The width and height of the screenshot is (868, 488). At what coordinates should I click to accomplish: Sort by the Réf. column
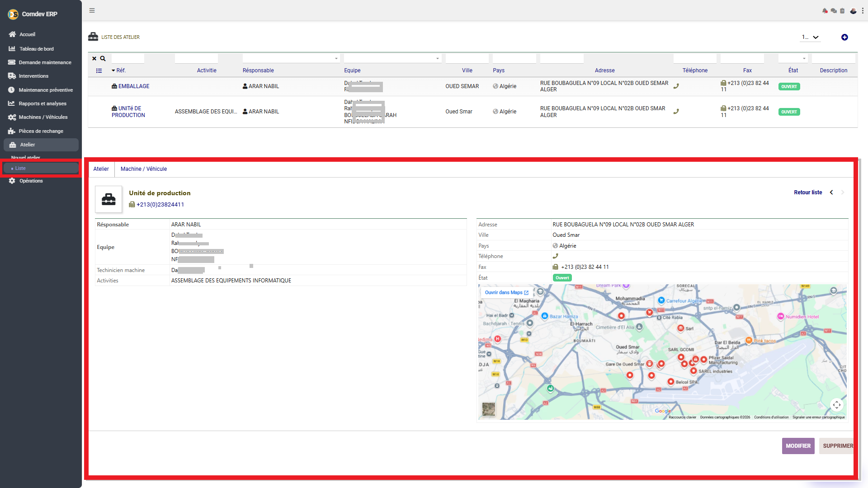coord(119,70)
